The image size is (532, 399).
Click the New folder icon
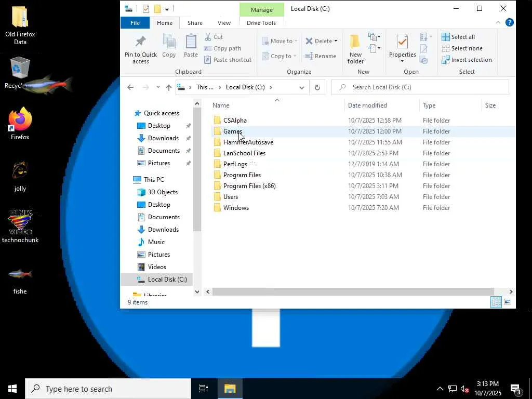(x=355, y=42)
